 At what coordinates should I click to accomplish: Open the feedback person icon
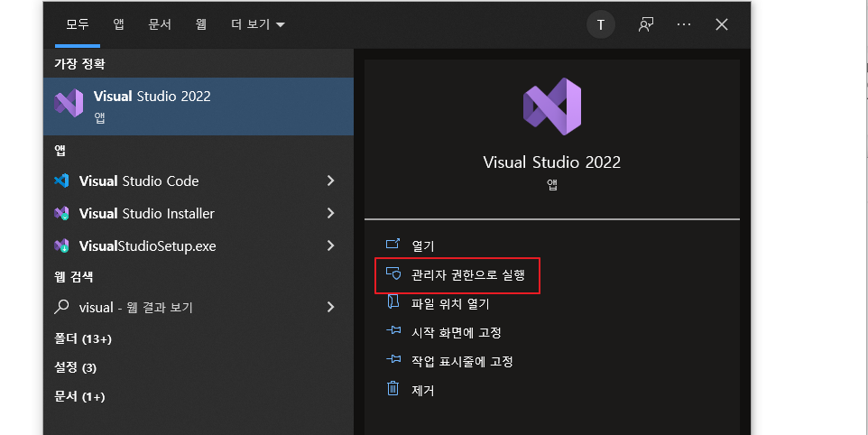click(x=645, y=24)
